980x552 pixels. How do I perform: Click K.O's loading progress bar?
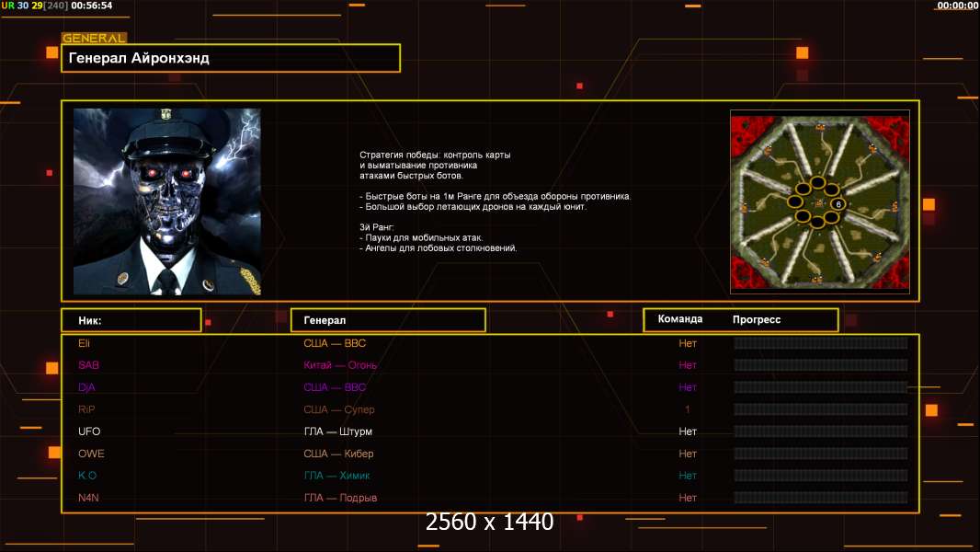pos(821,475)
